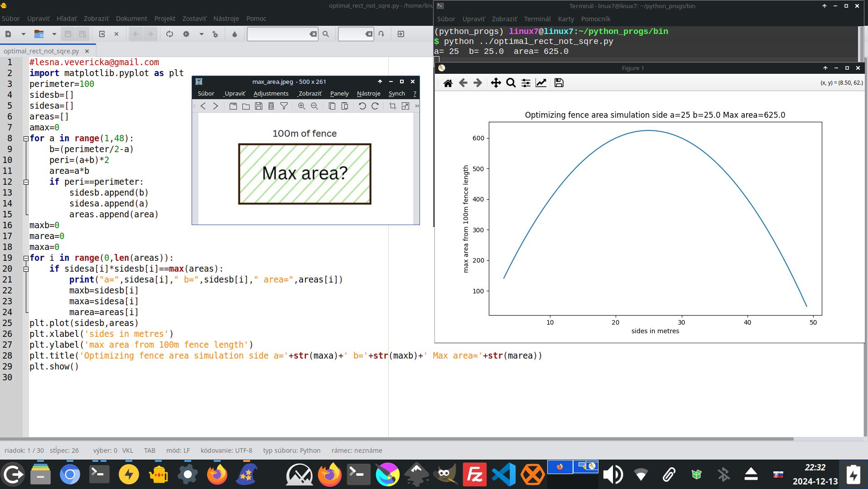Image resolution: width=868 pixels, height=489 pixels.
Task: Click the Compile circular-arrows icon in Geany
Action: tap(169, 34)
